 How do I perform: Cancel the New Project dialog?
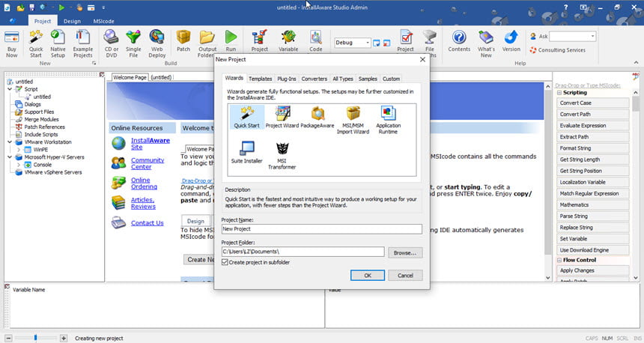(405, 275)
